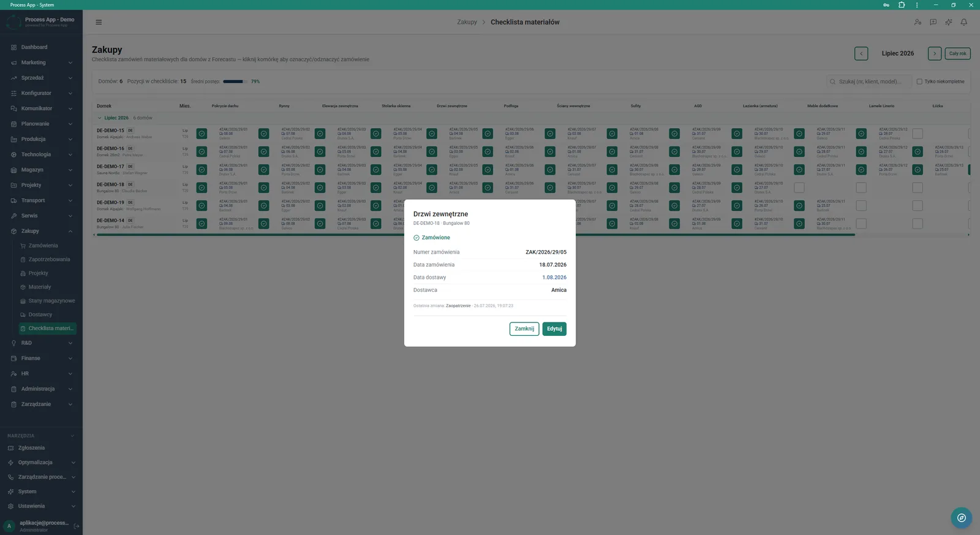The width and height of the screenshot is (980, 535).
Task: Uncheck Sufity checkbox for DE-DEMO-14
Action: 612,224
